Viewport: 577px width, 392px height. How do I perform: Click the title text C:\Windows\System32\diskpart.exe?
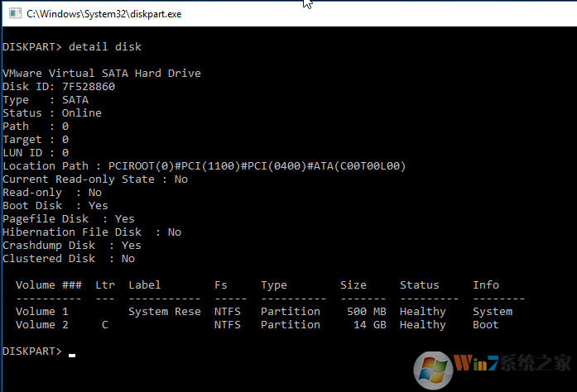coord(103,14)
